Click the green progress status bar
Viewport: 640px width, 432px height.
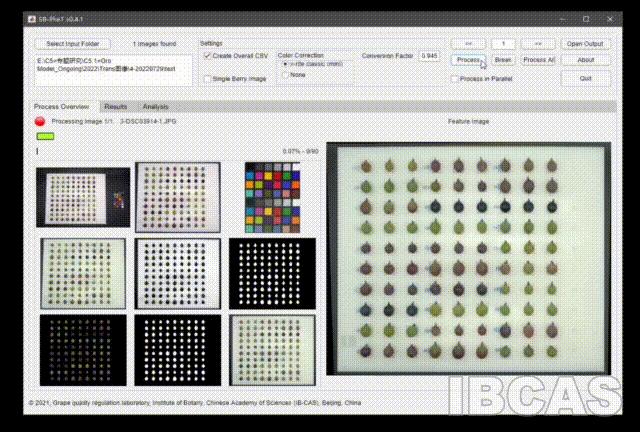click(45, 135)
